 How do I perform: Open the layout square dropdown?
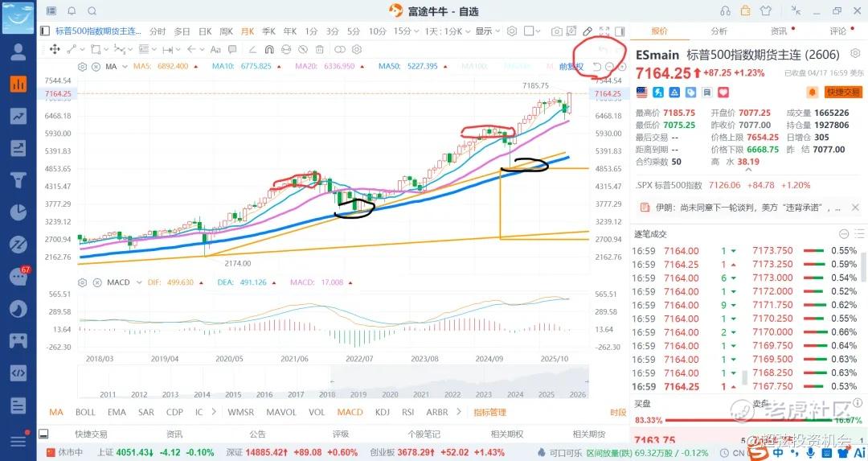(x=532, y=31)
